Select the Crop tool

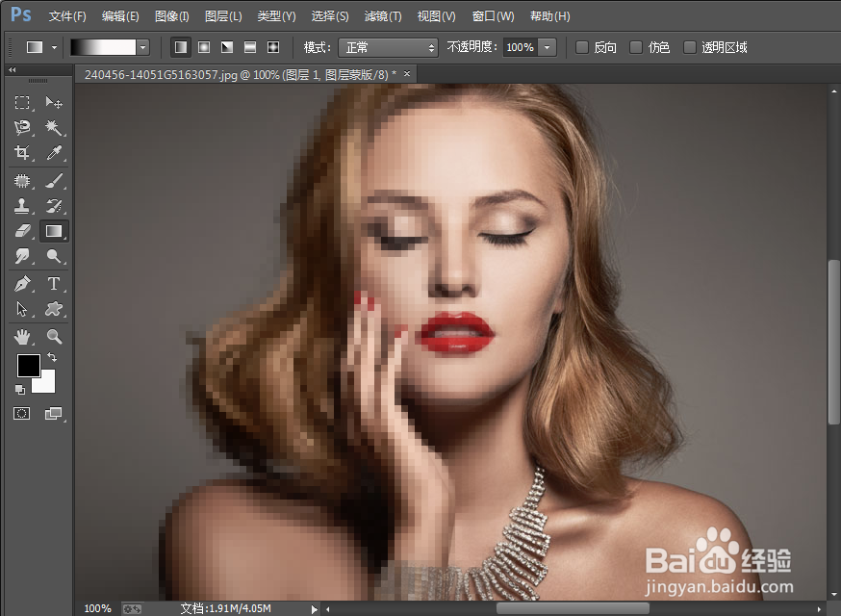point(22,153)
